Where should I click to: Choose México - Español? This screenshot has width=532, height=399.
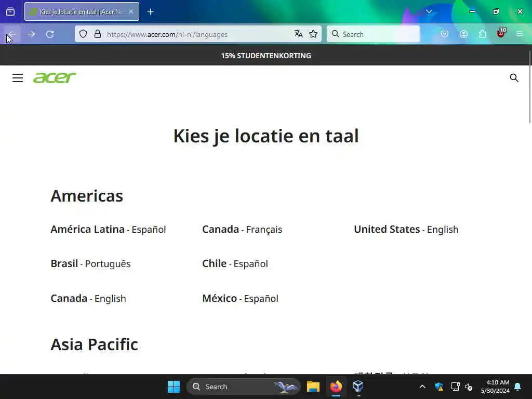[x=240, y=299]
